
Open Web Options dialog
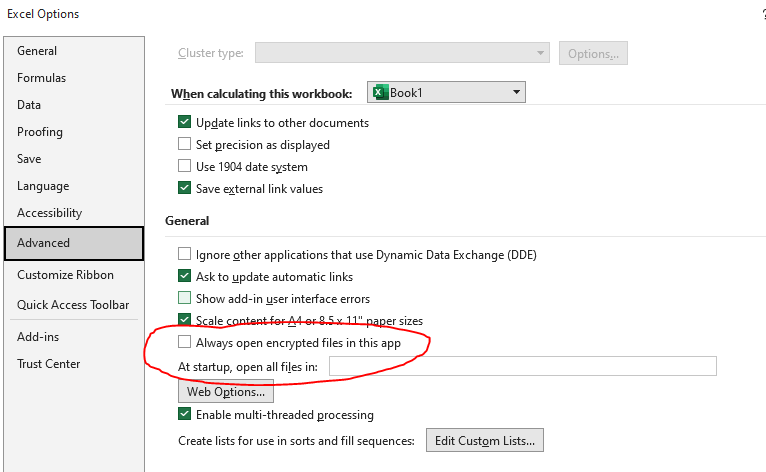[x=226, y=392]
